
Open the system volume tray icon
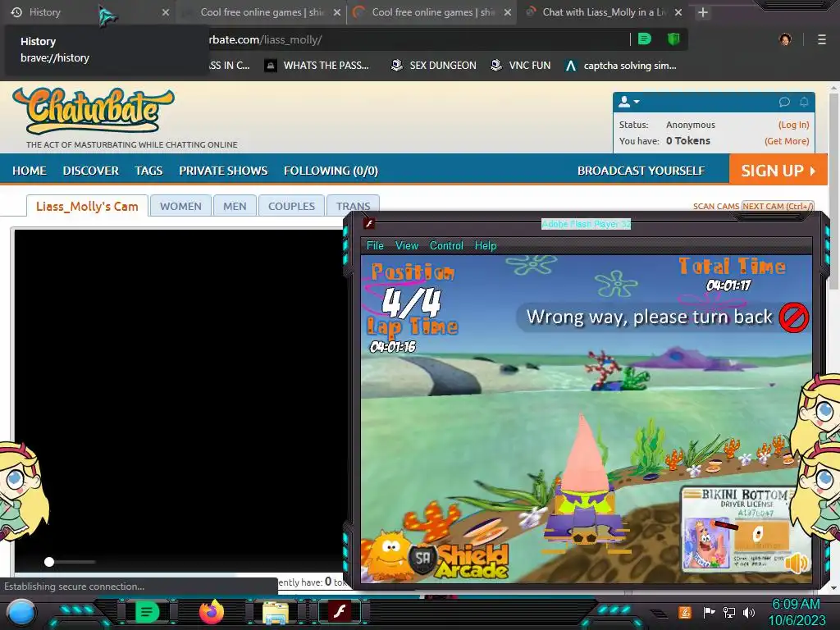point(748,612)
